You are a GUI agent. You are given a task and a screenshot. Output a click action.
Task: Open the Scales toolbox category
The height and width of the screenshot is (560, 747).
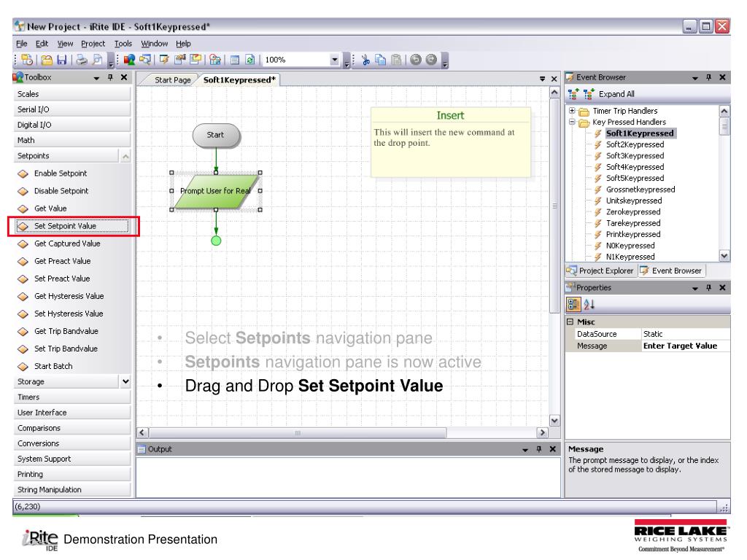[x=72, y=94]
